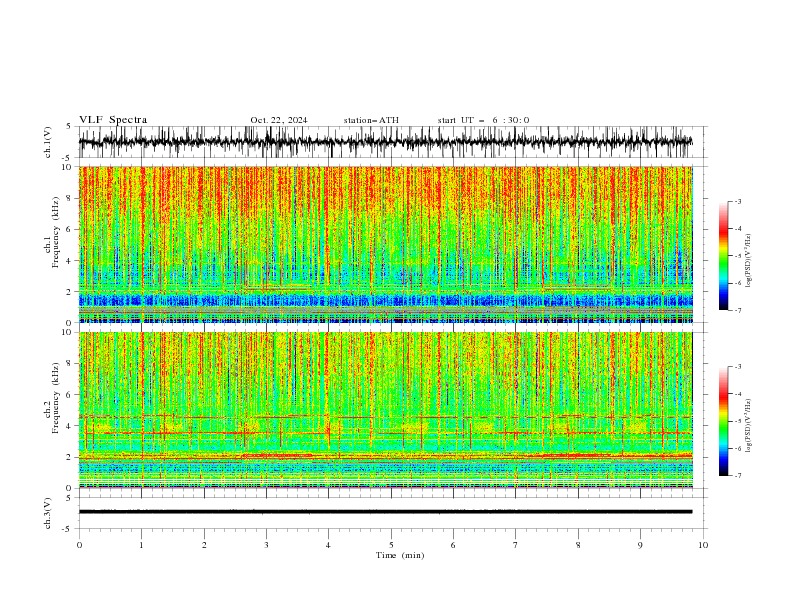Click the "station=ATH" header label

[371, 120]
